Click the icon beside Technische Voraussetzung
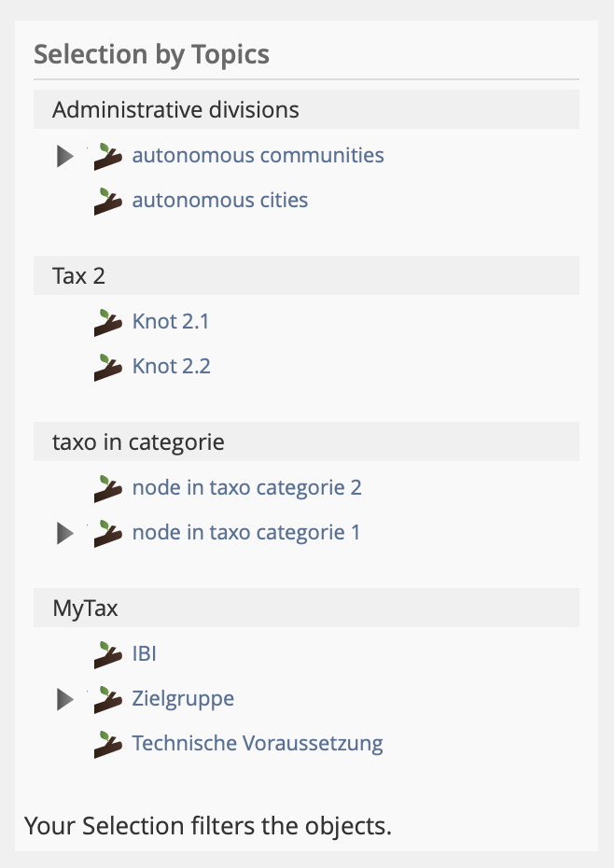The height and width of the screenshot is (868, 614). [x=108, y=745]
